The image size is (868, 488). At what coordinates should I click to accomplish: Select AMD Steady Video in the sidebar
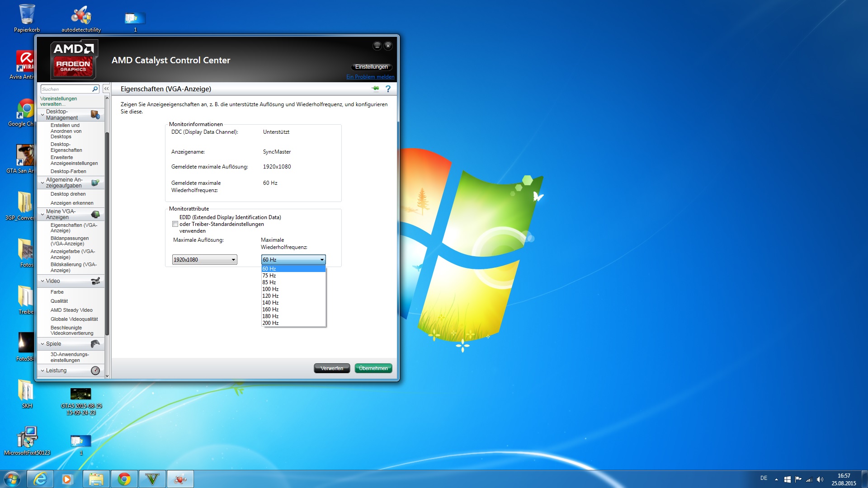tap(71, 310)
